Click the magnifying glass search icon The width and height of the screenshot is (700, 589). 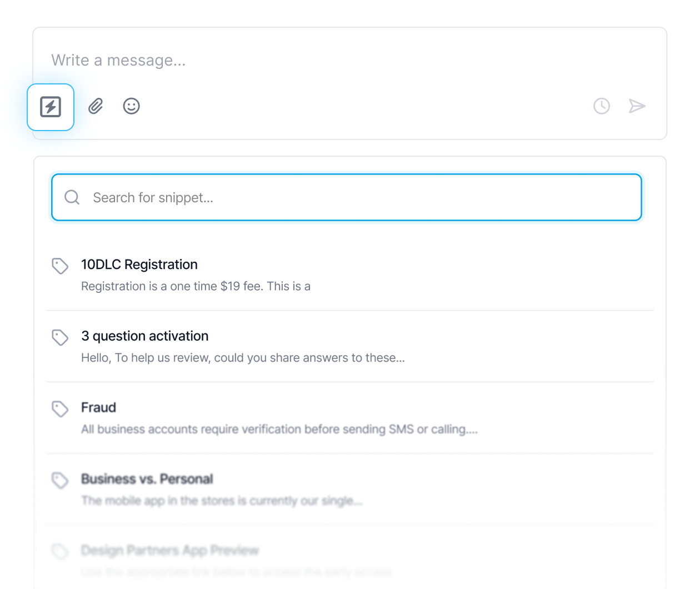(x=72, y=197)
